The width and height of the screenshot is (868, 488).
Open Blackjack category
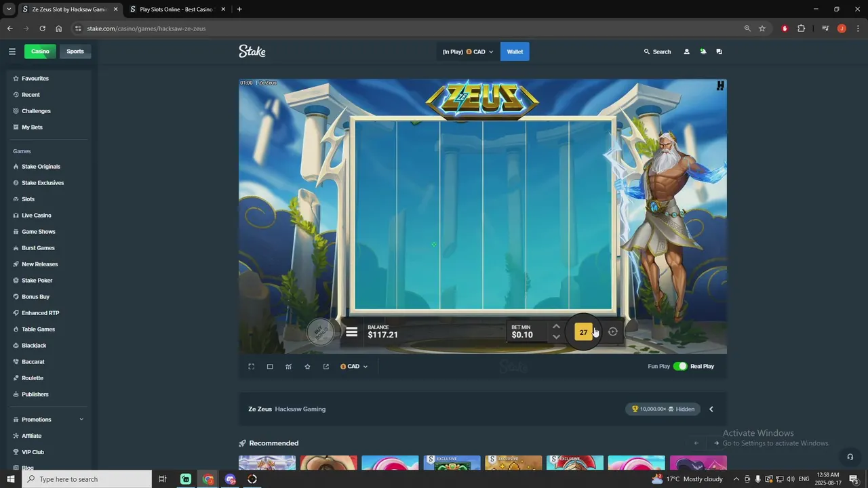click(47, 346)
